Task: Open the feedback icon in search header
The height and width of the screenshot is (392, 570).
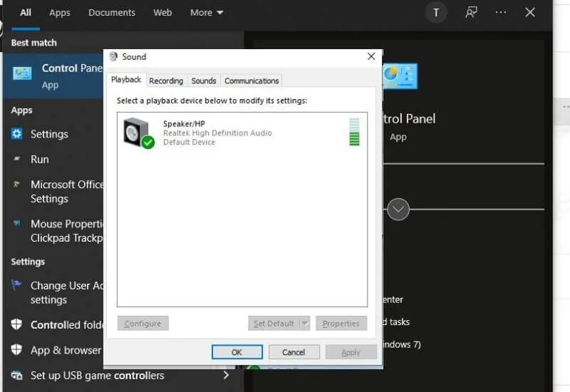Action: click(471, 13)
